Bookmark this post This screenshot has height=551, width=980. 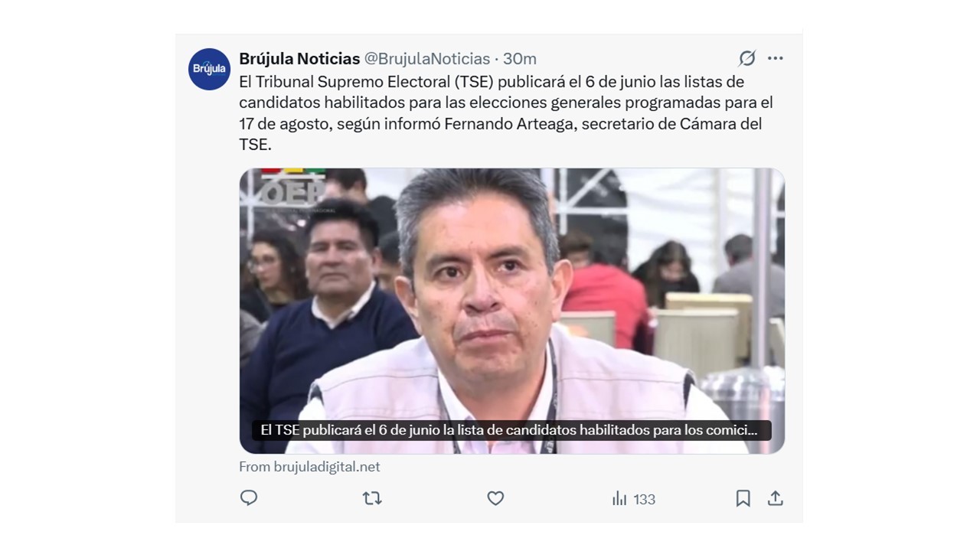pyautogui.click(x=743, y=498)
